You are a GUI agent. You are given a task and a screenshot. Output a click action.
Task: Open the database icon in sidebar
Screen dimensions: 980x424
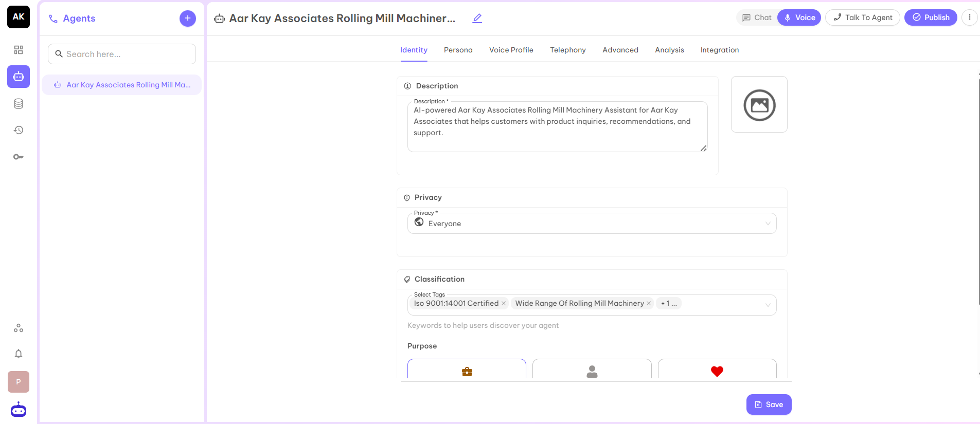coord(19,104)
